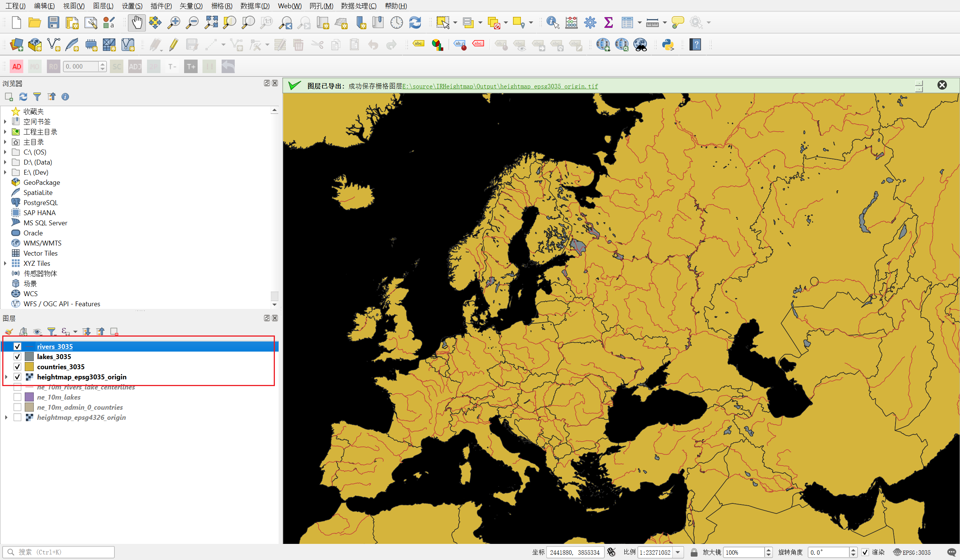Open the Python console icon

coord(668,45)
